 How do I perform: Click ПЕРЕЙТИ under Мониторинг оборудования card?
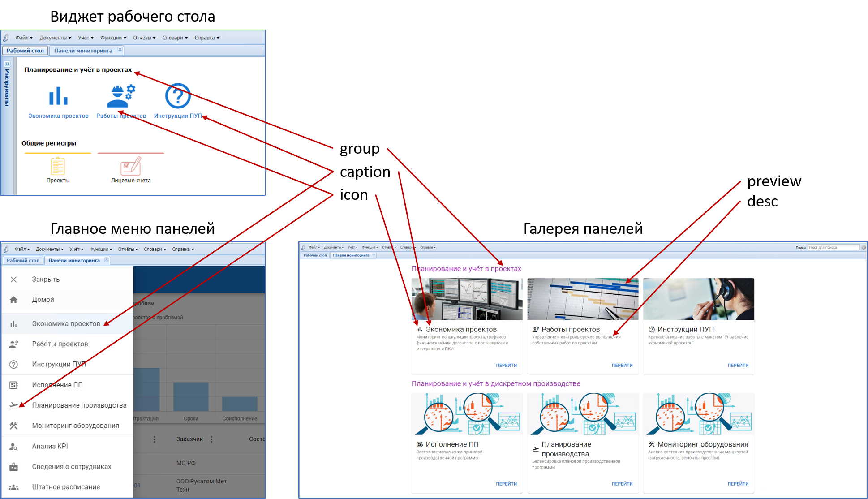click(x=738, y=484)
